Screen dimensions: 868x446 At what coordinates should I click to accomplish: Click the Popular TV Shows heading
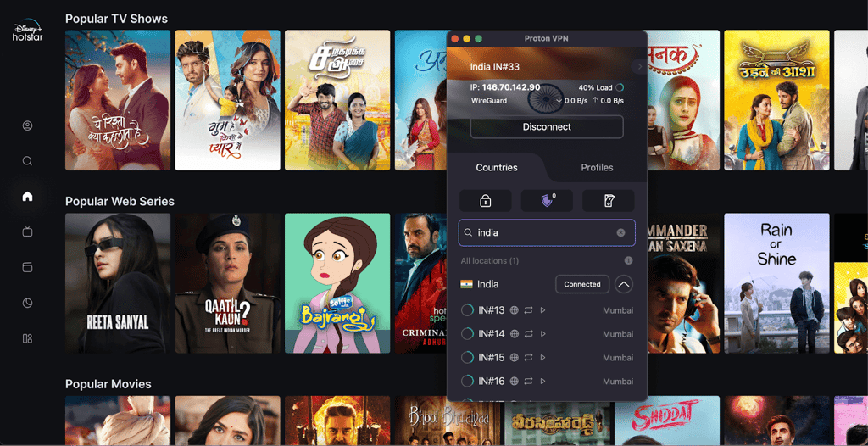click(x=116, y=19)
